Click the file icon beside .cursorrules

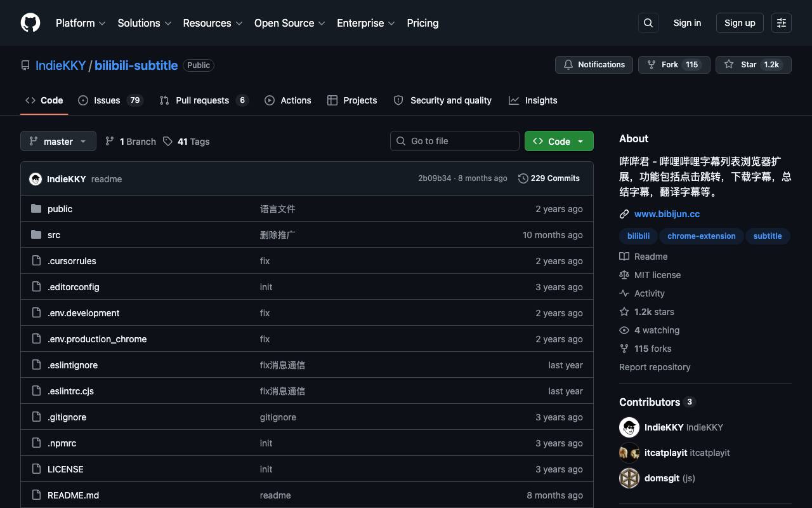click(36, 261)
